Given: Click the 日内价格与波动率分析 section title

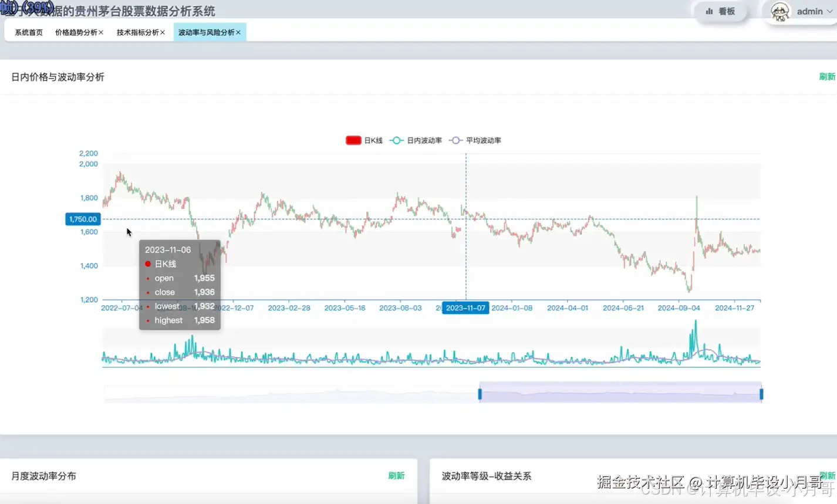Looking at the screenshot, I should pos(58,77).
